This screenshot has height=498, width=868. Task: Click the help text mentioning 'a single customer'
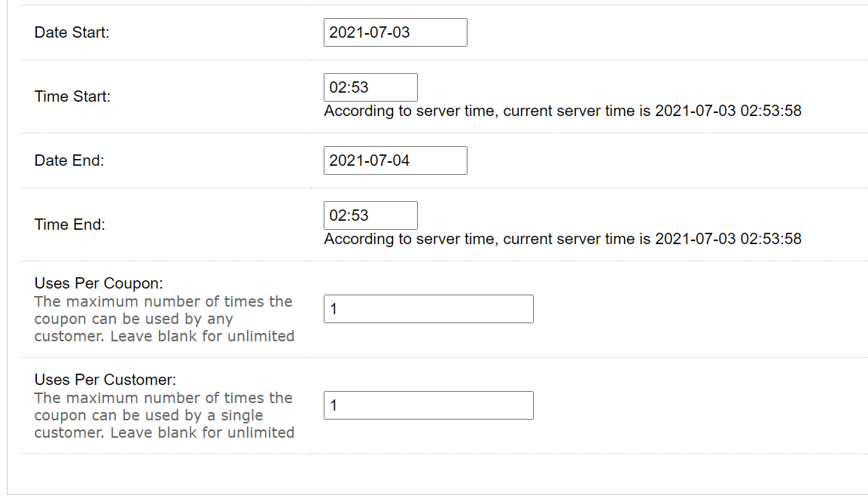[x=164, y=415]
